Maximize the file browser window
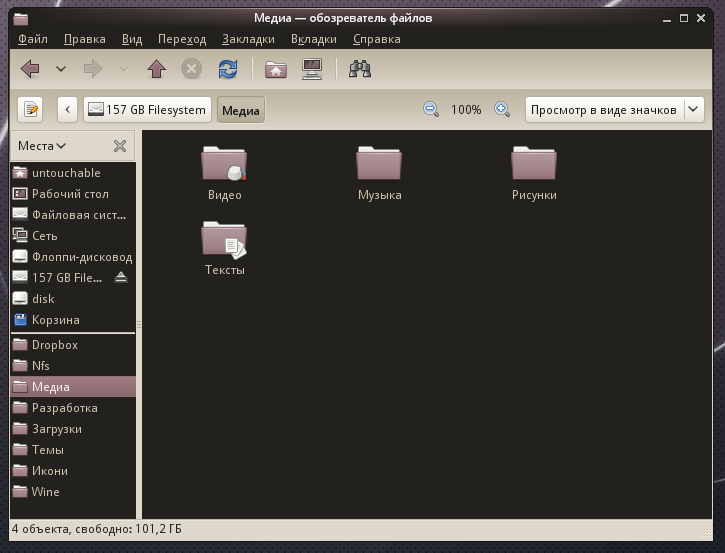725x553 pixels. click(684, 18)
